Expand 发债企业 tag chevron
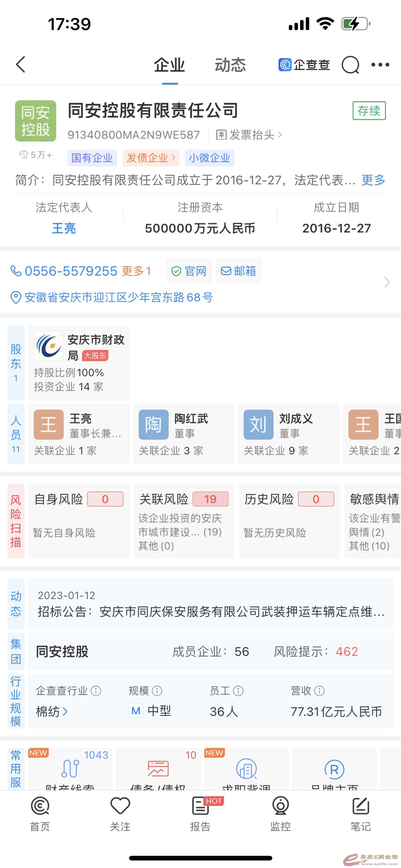 coord(173,158)
